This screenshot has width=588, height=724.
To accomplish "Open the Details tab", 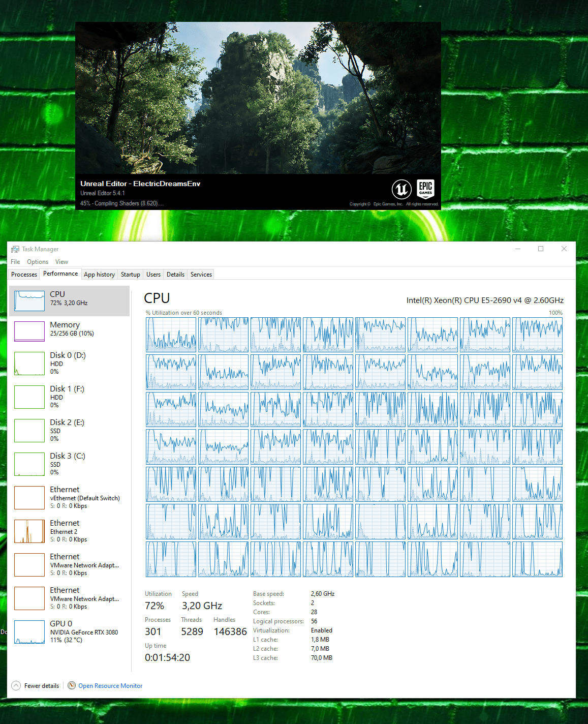I will tap(175, 275).
